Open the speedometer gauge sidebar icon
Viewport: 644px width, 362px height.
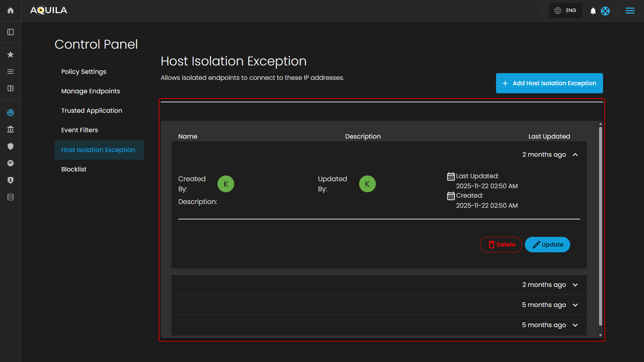[10, 163]
